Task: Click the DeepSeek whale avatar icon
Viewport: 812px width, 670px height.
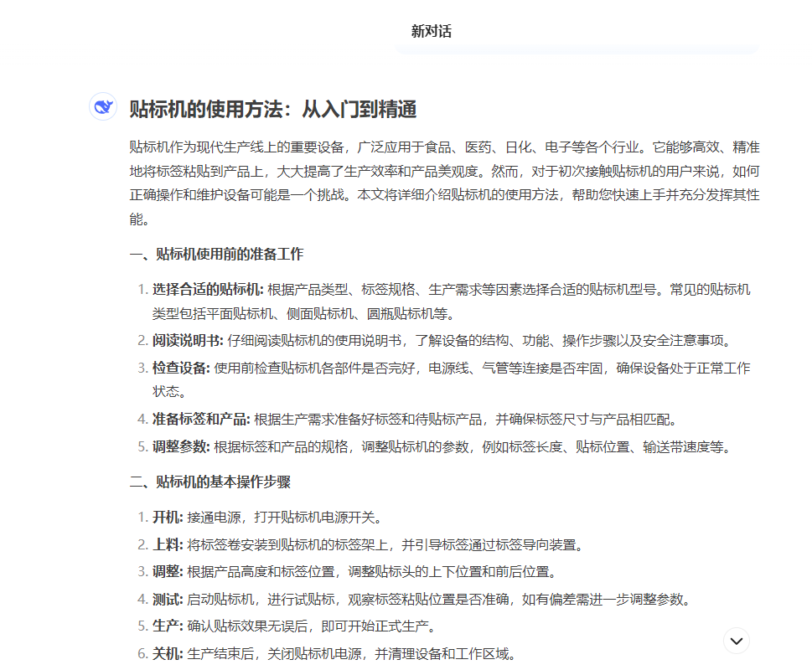Action: (x=103, y=106)
